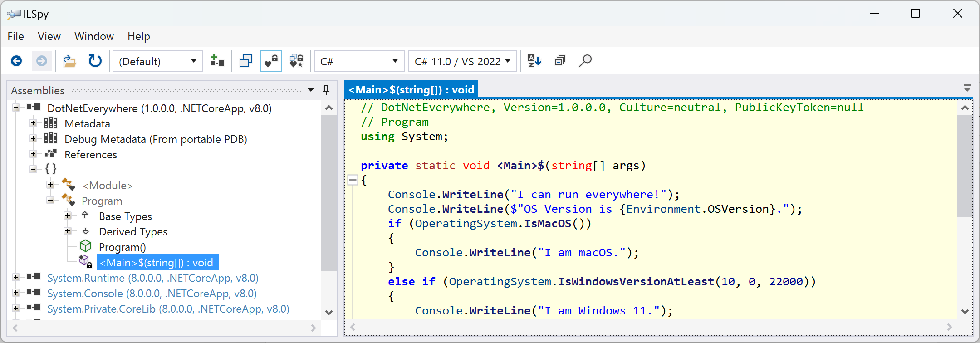Screen dimensions: 980x343
Task: Open the document tab list dropdown arrow
Action: pyautogui.click(x=967, y=88)
